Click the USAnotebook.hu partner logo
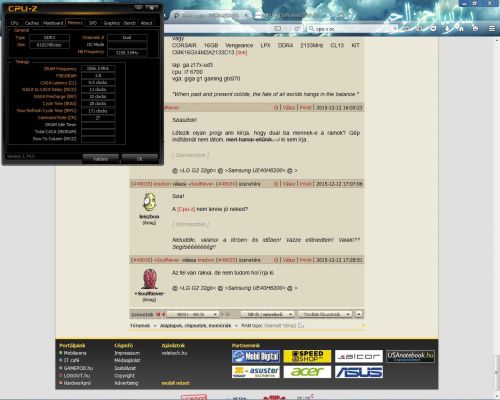Viewport: 500px width, 400px height. pyautogui.click(x=410, y=356)
